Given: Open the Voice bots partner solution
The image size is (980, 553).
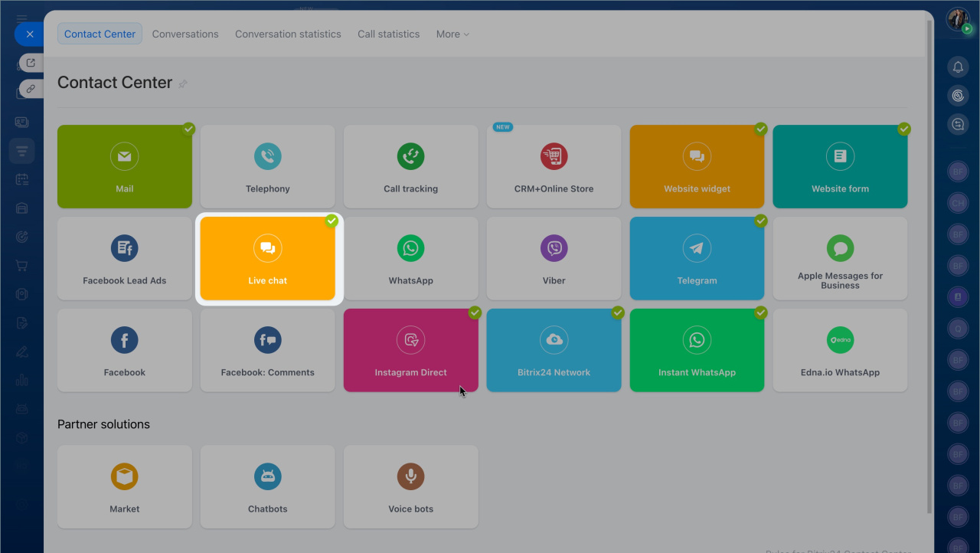Looking at the screenshot, I should (411, 487).
